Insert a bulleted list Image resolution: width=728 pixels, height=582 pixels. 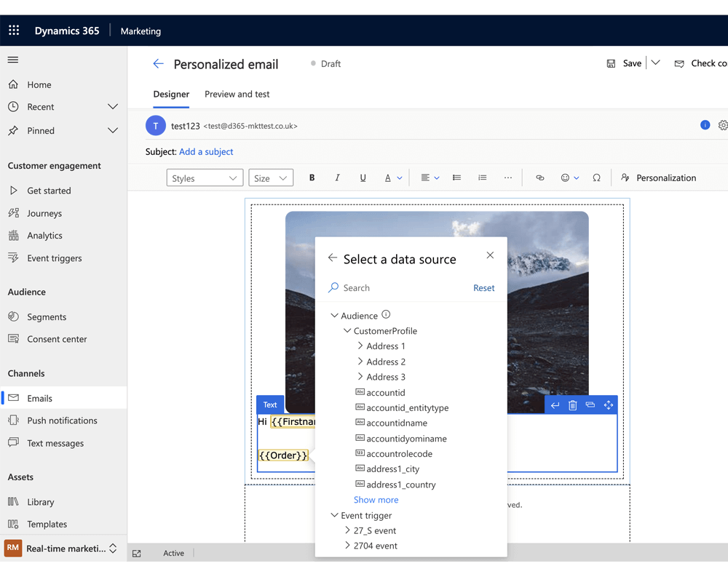coord(457,178)
